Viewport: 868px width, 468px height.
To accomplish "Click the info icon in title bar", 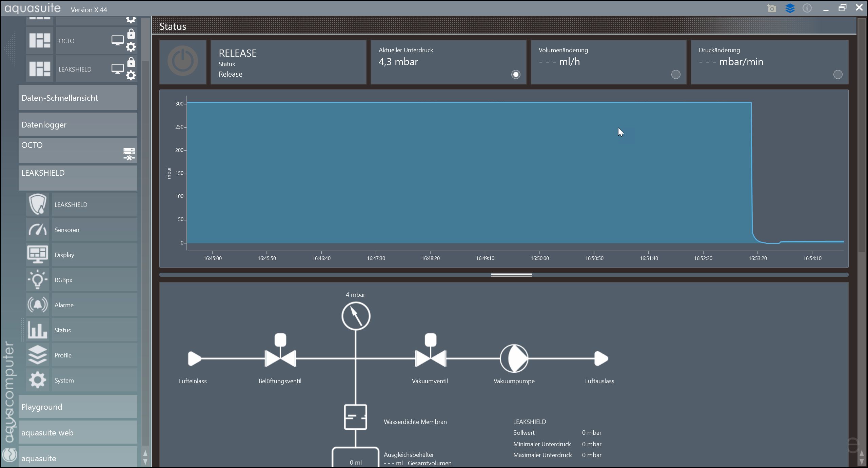I will [x=807, y=8].
